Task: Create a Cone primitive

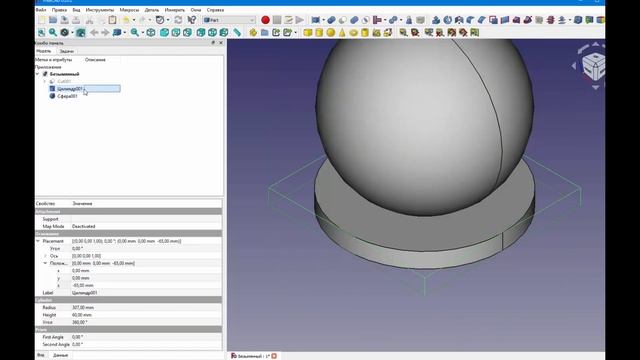Action: tap(342, 33)
